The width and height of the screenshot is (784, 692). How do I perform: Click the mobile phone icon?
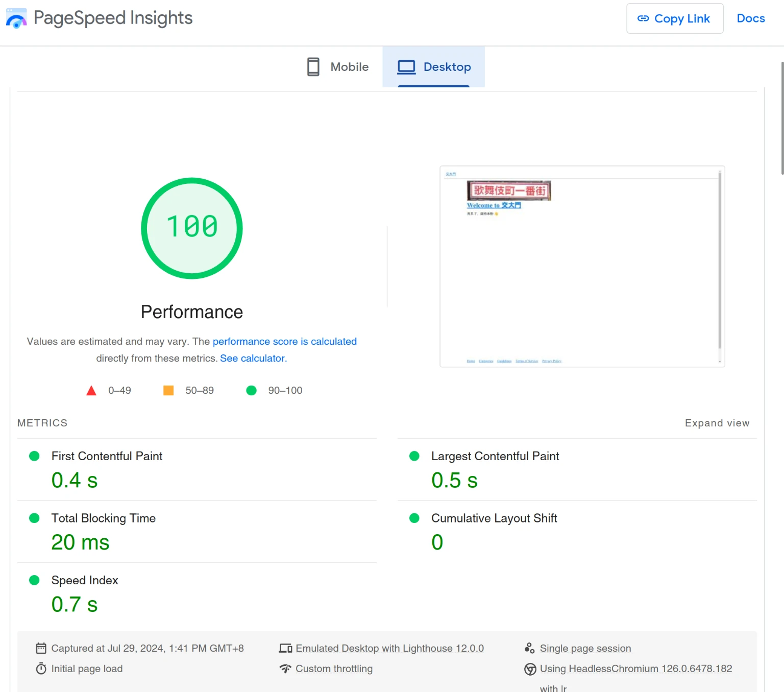313,67
